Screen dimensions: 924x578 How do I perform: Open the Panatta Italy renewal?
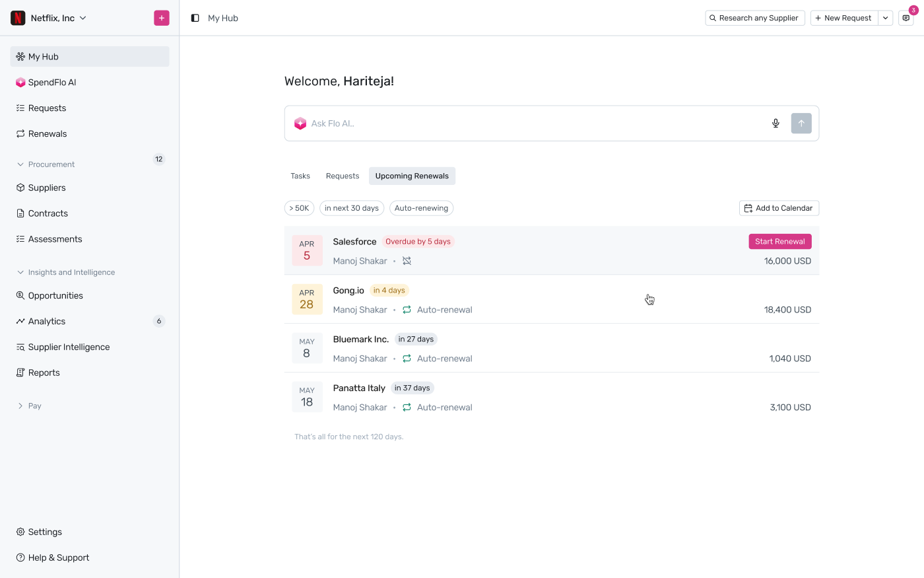[x=359, y=388]
